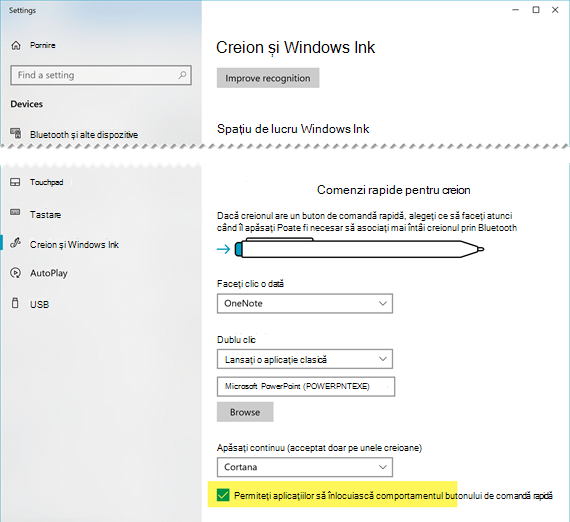Select Creion și Windows Ink in the sidebar
The image size is (570, 522).
click(75, 245)
